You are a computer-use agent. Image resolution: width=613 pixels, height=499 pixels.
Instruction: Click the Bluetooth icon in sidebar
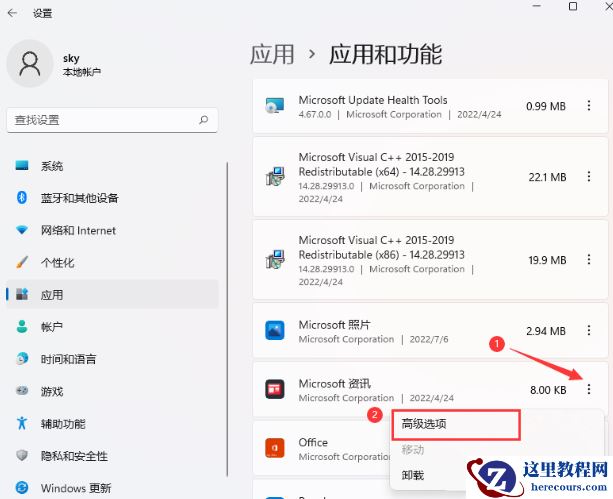(x=22, y=197)
